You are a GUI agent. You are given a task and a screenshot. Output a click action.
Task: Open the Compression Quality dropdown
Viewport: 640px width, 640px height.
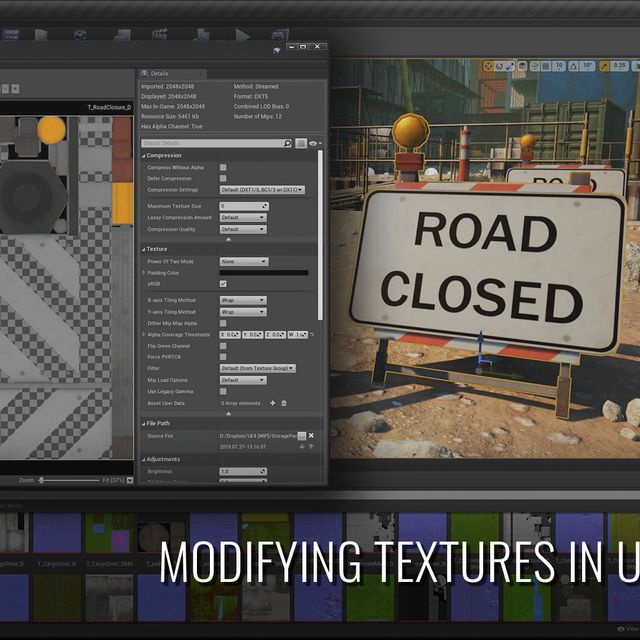coord(243,229)
